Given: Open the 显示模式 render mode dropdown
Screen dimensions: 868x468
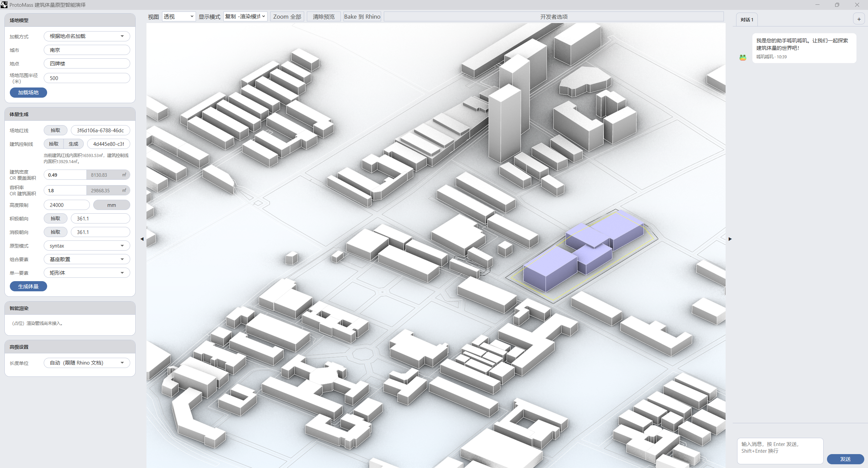Looking at the screenshot, I should pos(245,17).
